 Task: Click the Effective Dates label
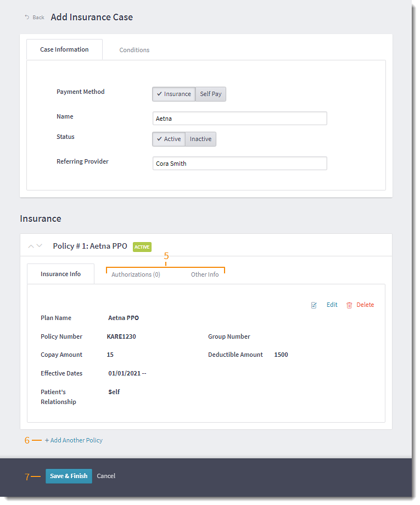tap(61, 374)
